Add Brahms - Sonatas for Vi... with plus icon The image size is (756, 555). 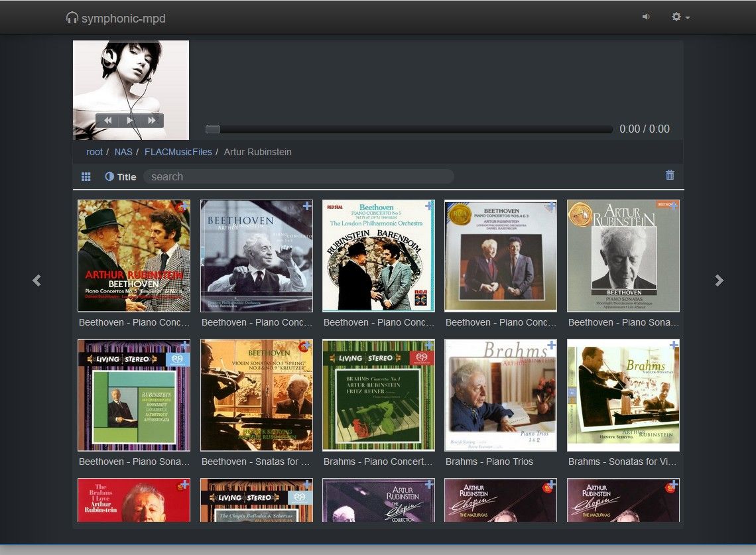(x=674, y=345)
